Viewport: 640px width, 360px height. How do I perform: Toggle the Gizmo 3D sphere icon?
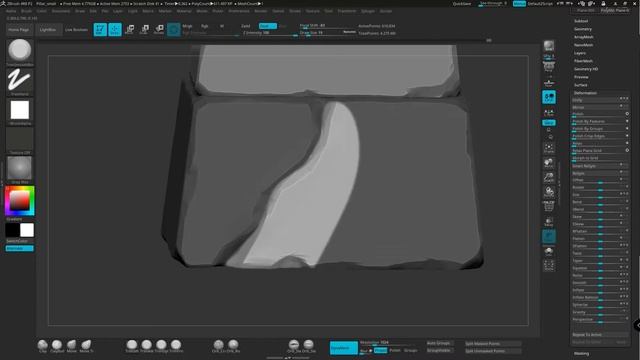tap(173, 29)
